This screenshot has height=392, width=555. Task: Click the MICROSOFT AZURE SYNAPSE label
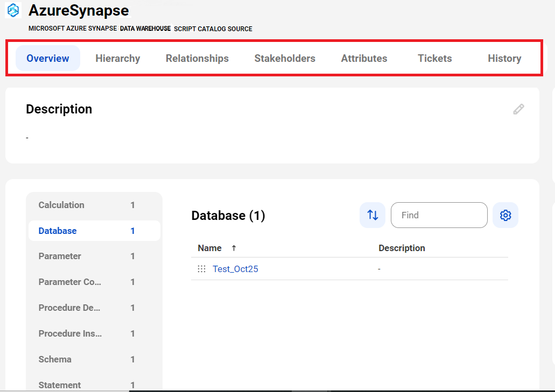(x=73, y=28)
